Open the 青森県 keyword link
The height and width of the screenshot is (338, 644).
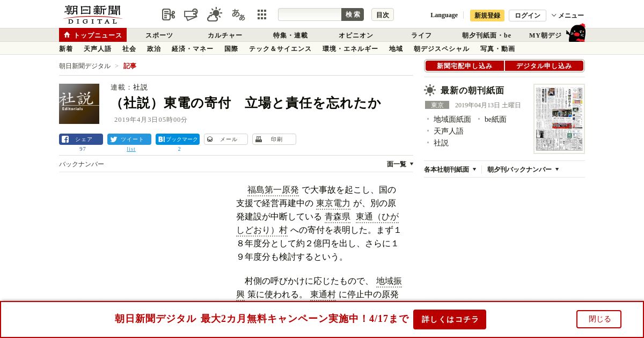[338, 217]
